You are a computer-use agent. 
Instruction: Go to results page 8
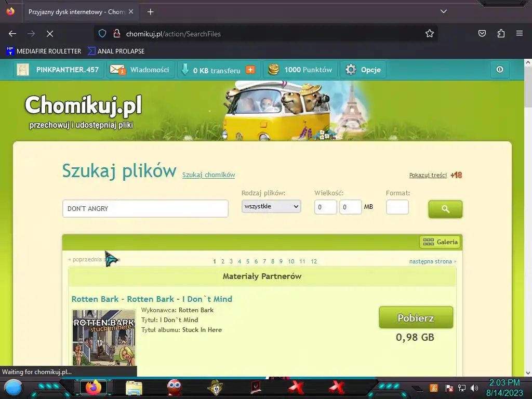pos(273,261)
